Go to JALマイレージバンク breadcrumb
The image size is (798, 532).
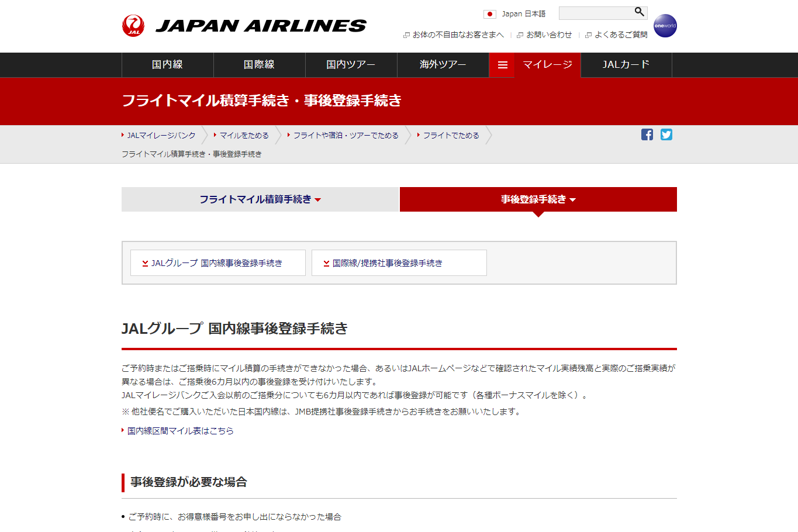click(x=161, y=136)
